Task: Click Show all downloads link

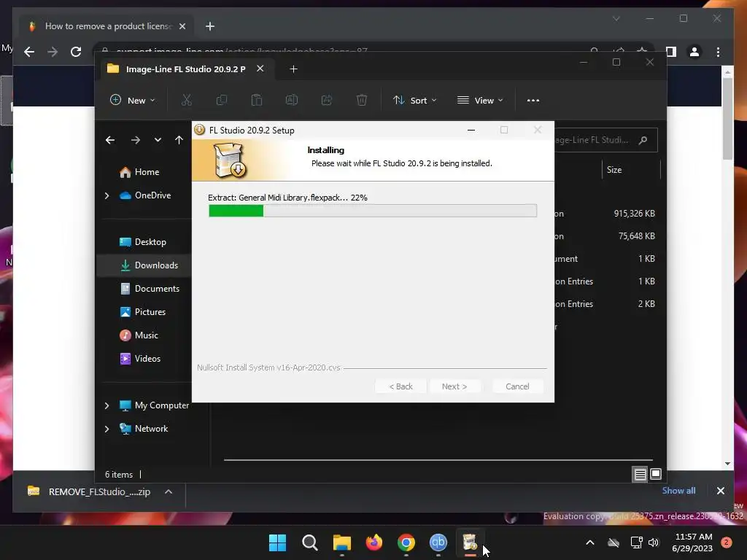Action: [x=678, y=491]
